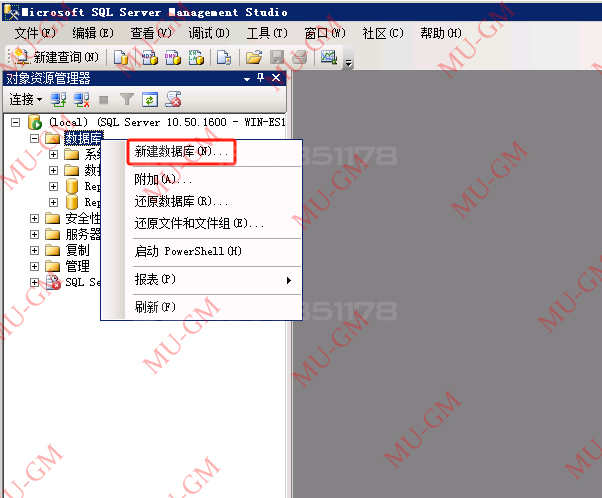This screenshot has height=498, width=602.
Task: Click the Save disk icon
Action: pos(277,58)
